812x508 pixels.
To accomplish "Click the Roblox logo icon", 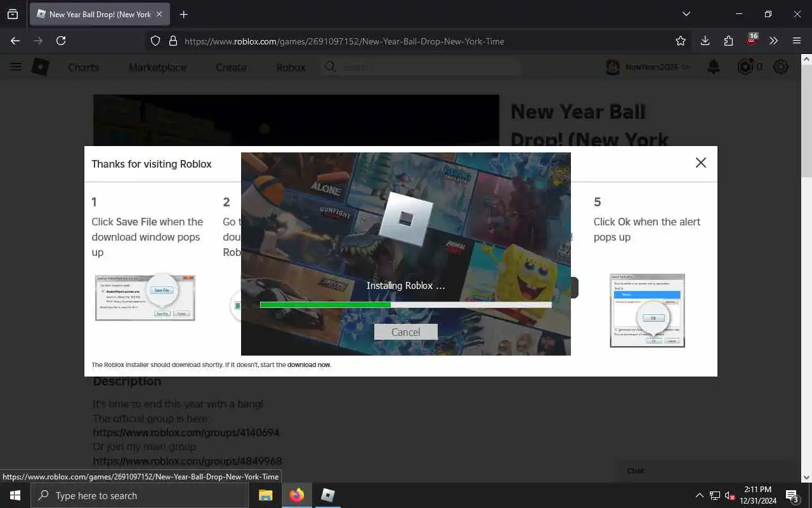I will 41,67.
